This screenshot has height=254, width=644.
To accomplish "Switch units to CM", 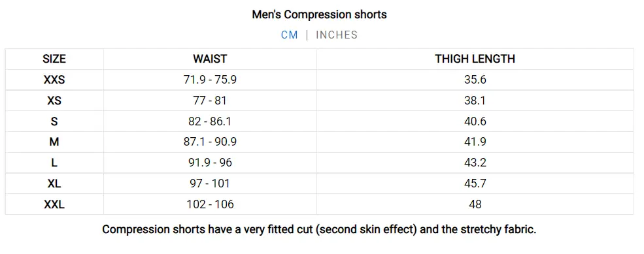I will [x=289, y=35].
